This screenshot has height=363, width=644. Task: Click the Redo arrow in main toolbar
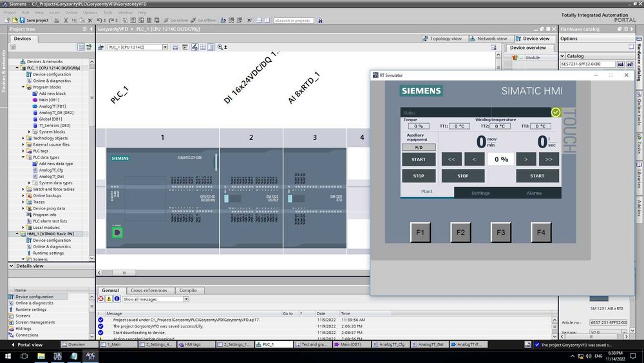111,20
